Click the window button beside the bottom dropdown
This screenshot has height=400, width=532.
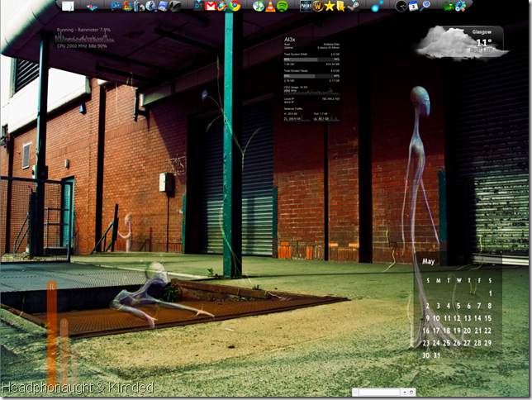(411, 392)
